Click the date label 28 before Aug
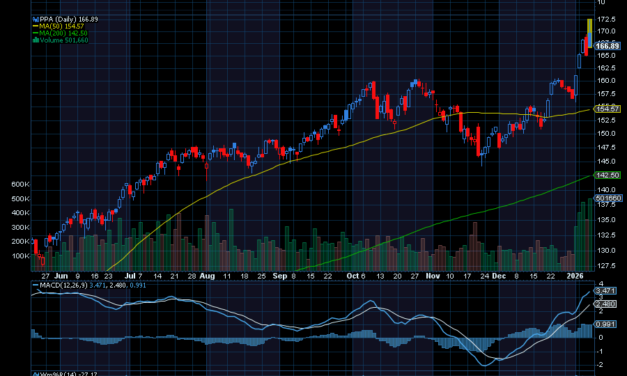This screenshot has width=627, height=376. 192,276
